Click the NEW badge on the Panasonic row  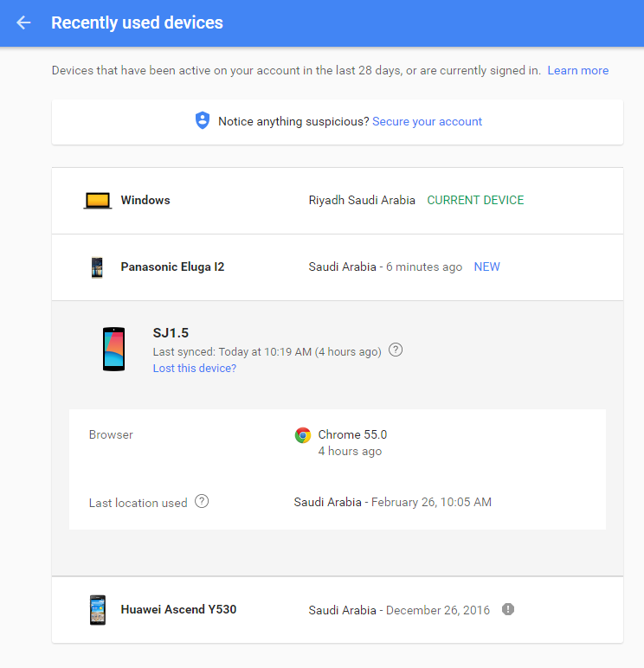click(486, 267)
